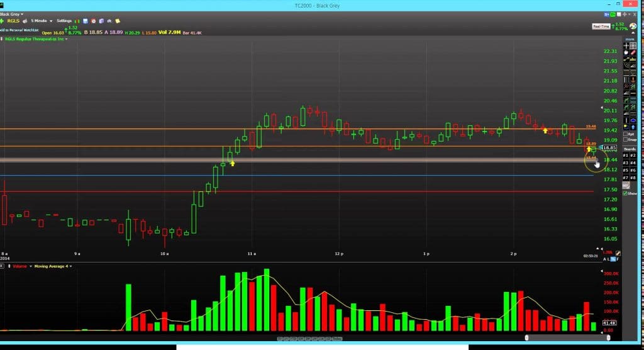Toggle the Show checkbox
The width and height of the screenshot is (644, 350).
coord(625,194)
